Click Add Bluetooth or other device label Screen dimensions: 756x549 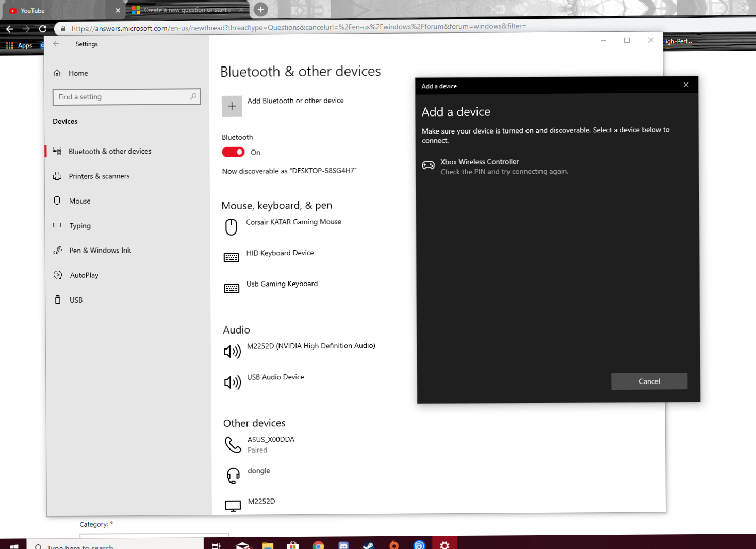(x=295, y=101)
